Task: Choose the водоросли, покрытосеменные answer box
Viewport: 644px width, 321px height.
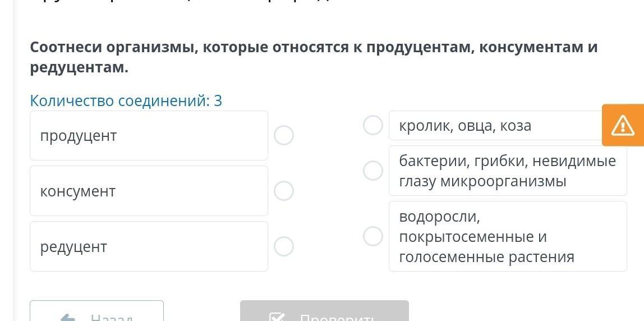Action: coord(507,236)
